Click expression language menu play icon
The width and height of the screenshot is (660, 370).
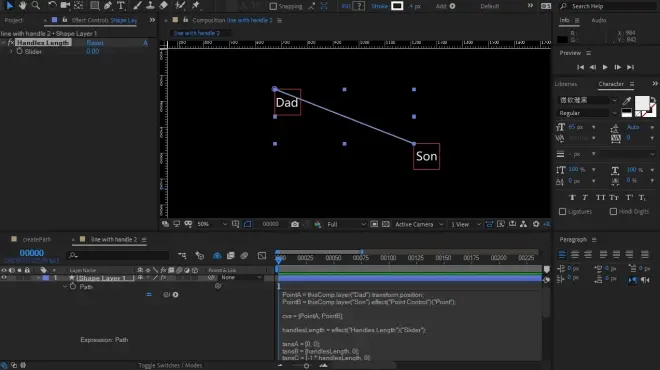click(x=176, y=295)
